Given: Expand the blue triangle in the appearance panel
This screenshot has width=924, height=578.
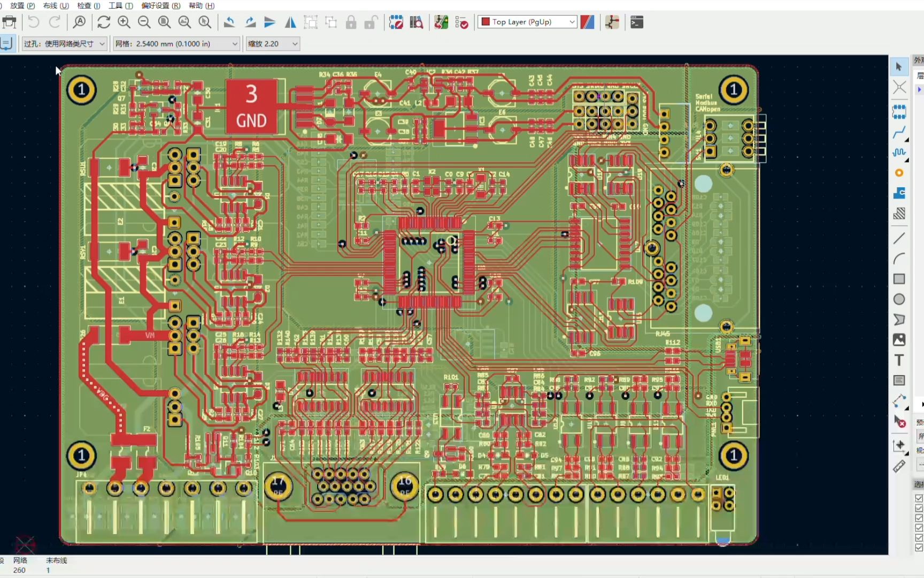Looking at the screenshot, I should (x=919, y=89).
